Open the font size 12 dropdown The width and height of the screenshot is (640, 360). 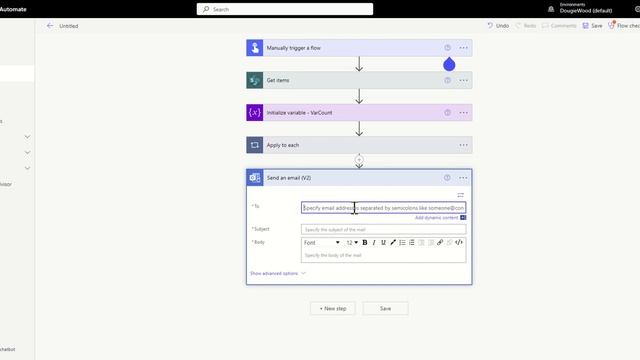[x=352, y=242]
